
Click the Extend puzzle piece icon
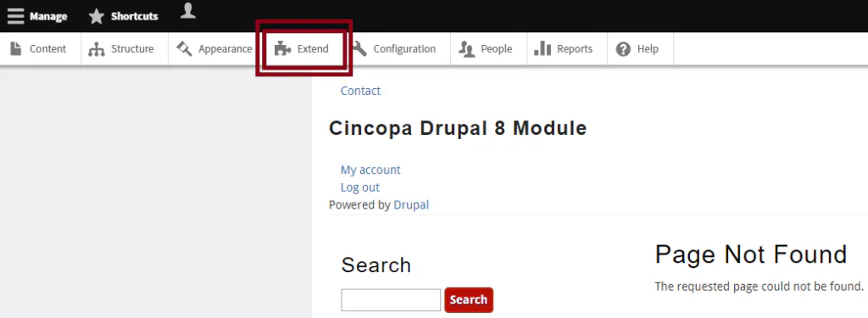coord(283,48)
